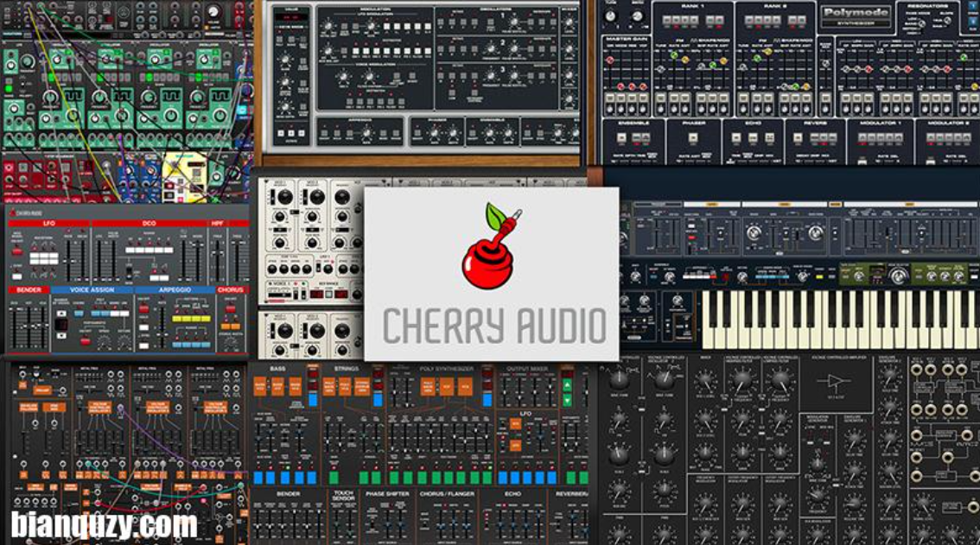Click the Chorus Stereo Width knob

231,343
